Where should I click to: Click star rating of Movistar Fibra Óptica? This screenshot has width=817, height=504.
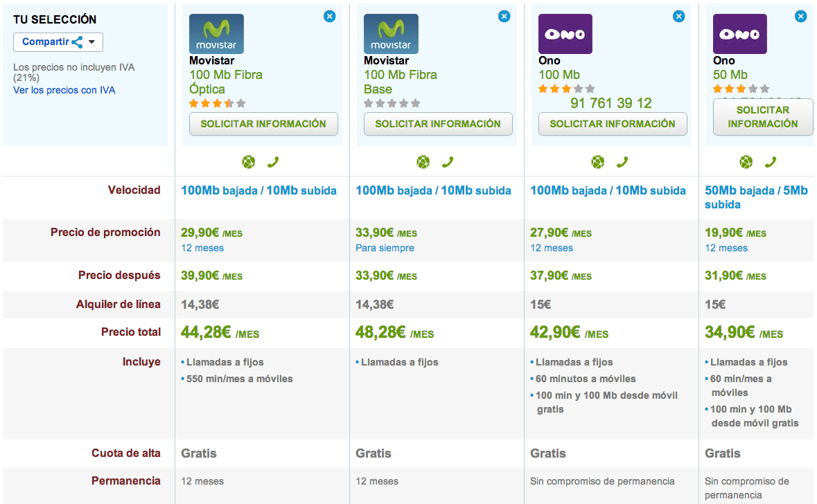pos(218,103)
